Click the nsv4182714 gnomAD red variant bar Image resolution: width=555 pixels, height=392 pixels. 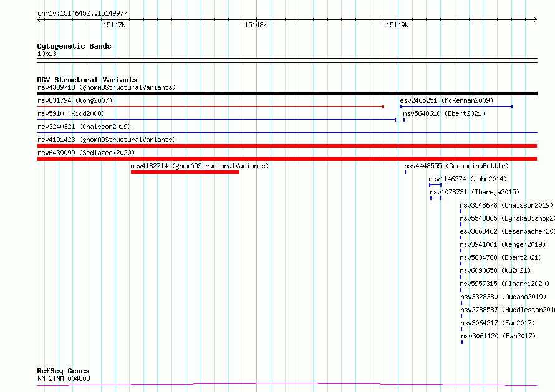tap(185, 172)
